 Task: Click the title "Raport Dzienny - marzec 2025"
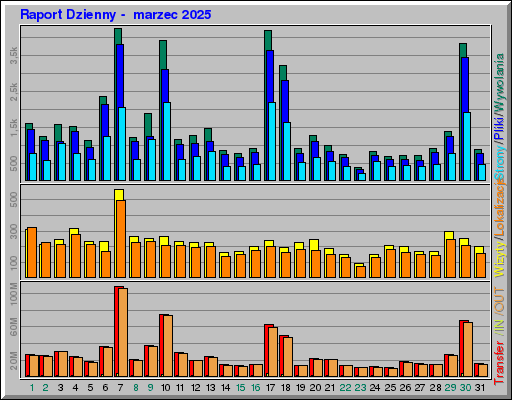coord(116,15)
